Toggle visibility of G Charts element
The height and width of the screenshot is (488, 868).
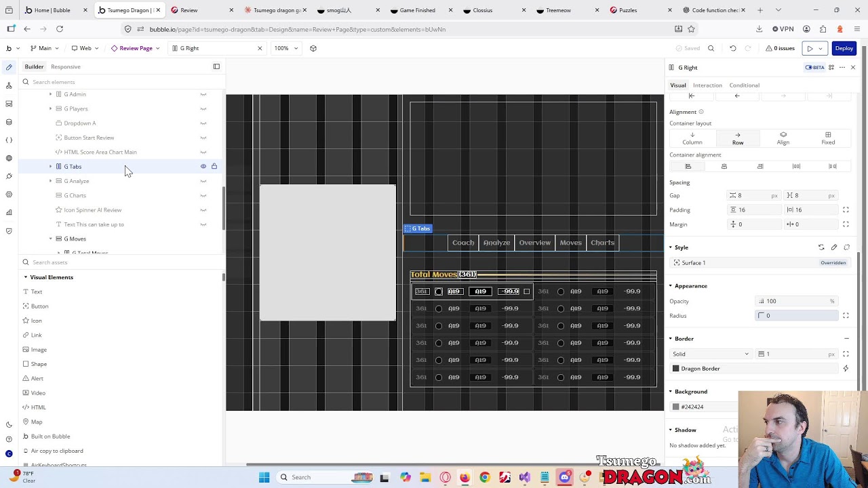tap(203, 195)
